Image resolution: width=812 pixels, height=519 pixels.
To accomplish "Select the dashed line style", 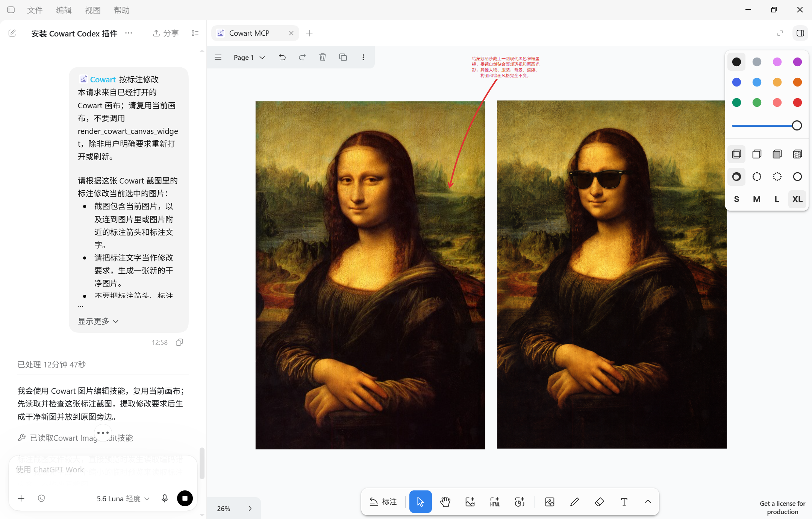I will click(x=757, y=177).
